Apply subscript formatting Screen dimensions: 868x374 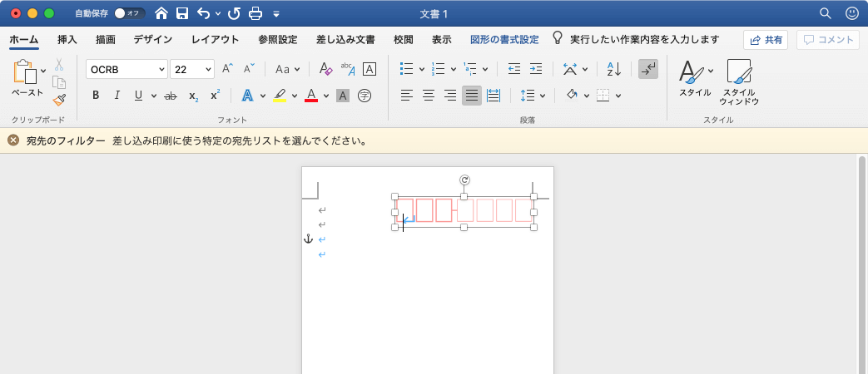click(193, 96)
